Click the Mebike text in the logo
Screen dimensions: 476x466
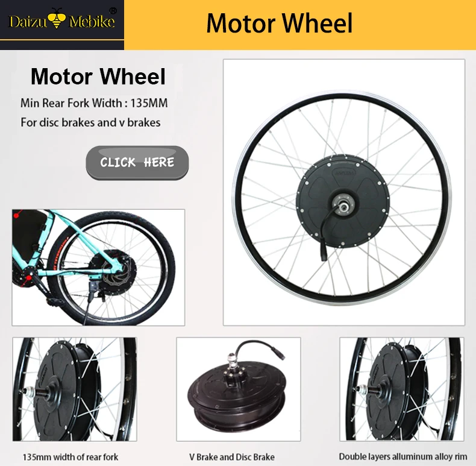coord(92,22)
